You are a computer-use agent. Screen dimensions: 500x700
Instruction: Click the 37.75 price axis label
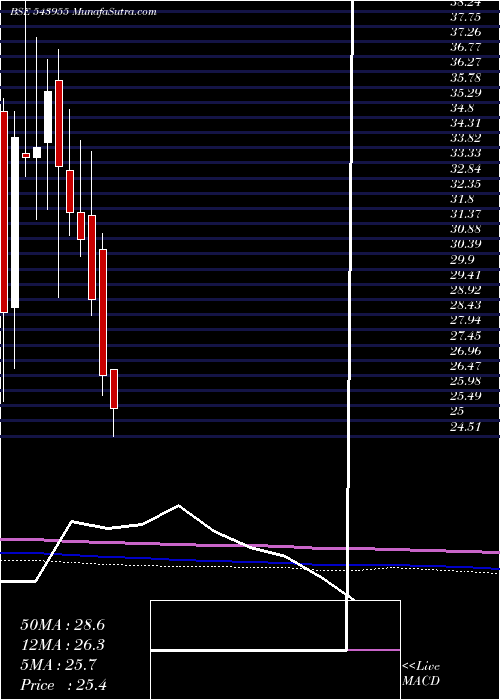pos(465,17)
